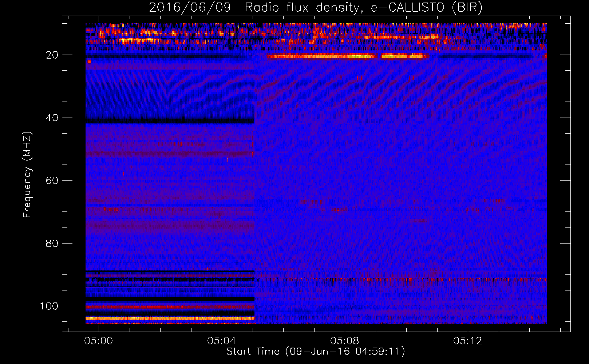Click the '40' frequency tick label
Viewport: 589px width, 364px height.
pyautogui.click(x=52, y=118)
